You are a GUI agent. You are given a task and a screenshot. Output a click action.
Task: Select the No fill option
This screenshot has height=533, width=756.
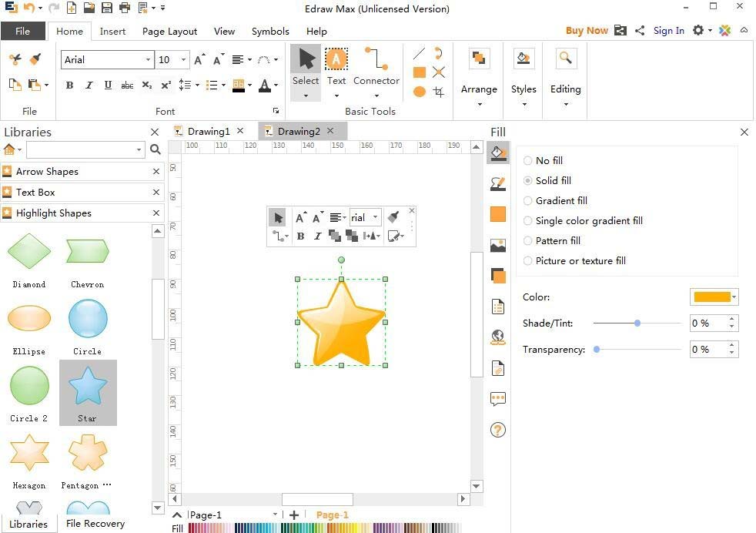[528, 161]
